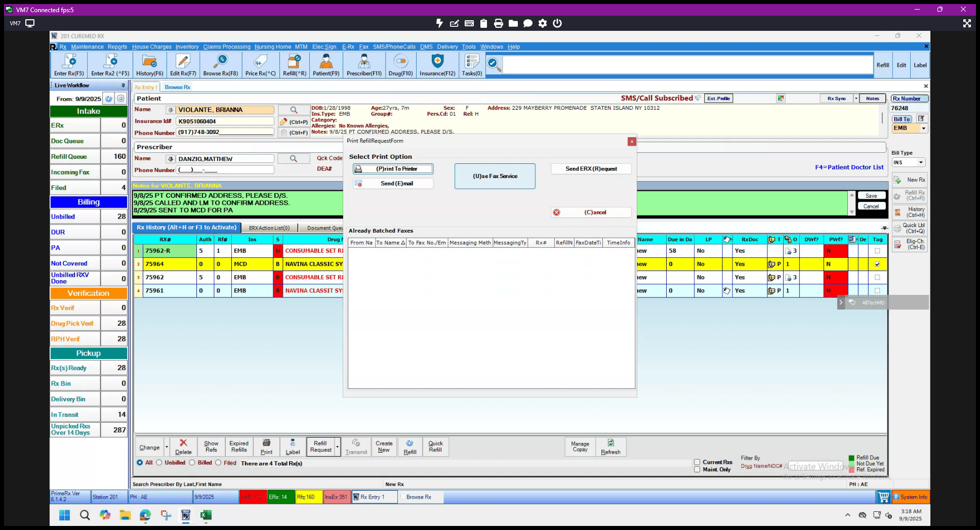Open the Maintenance menu
The image size is (980, 530).
point(87,47)
